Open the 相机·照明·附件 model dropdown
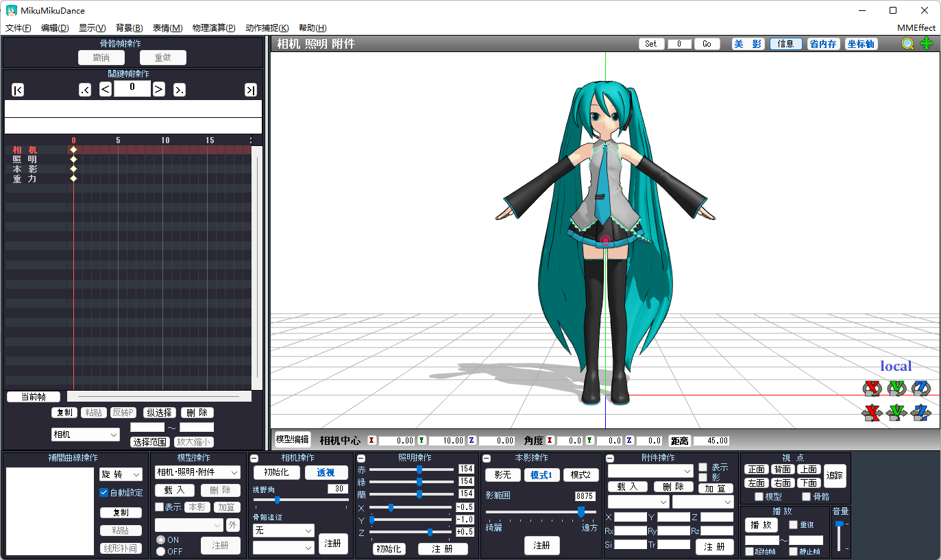Image resolution: width=941 pixels, height=560 pixels. [197, 472]
